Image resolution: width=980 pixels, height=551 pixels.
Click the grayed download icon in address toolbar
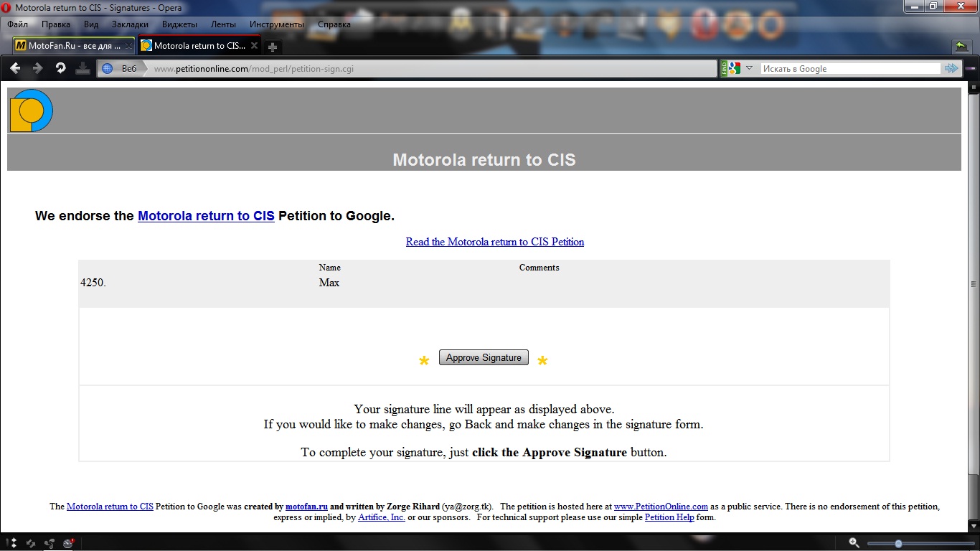click(83, 68)
